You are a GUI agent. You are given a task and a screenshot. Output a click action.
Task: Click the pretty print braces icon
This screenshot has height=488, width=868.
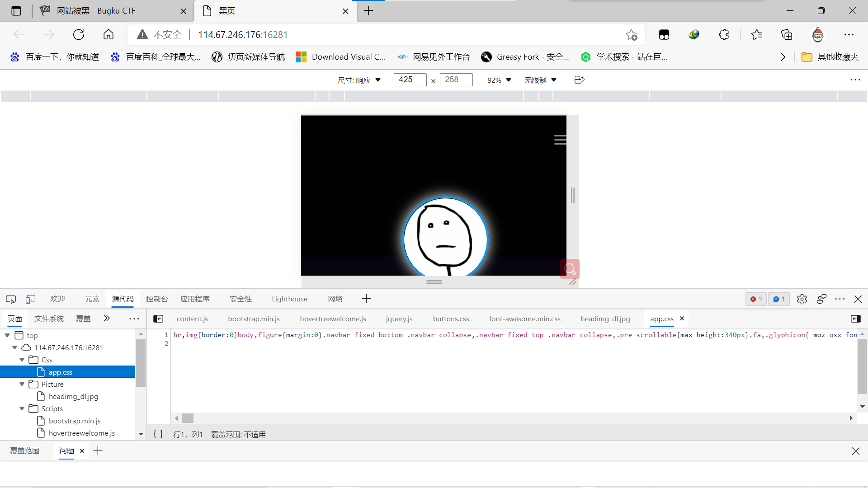pos(158,434)
